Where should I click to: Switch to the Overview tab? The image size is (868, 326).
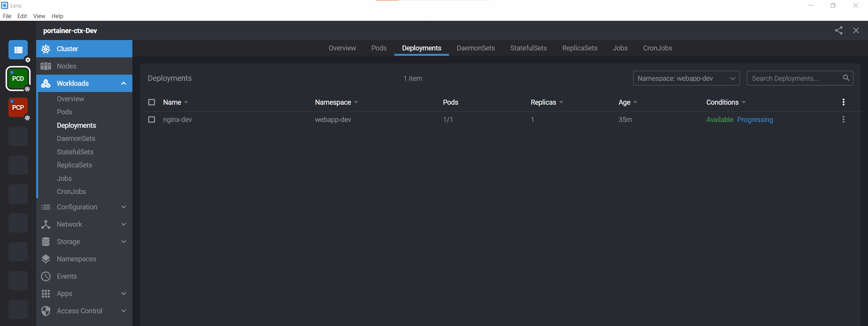click(342, 48)
